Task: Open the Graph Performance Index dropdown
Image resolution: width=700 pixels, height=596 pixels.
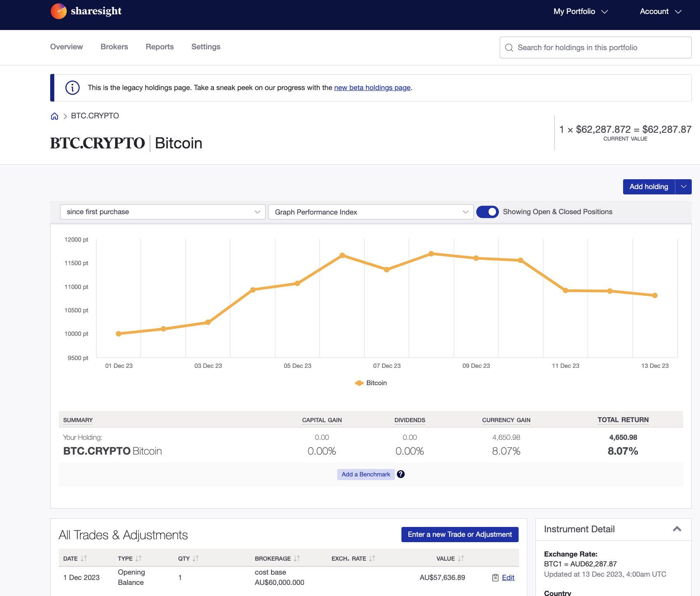Action: coord(371,212)
